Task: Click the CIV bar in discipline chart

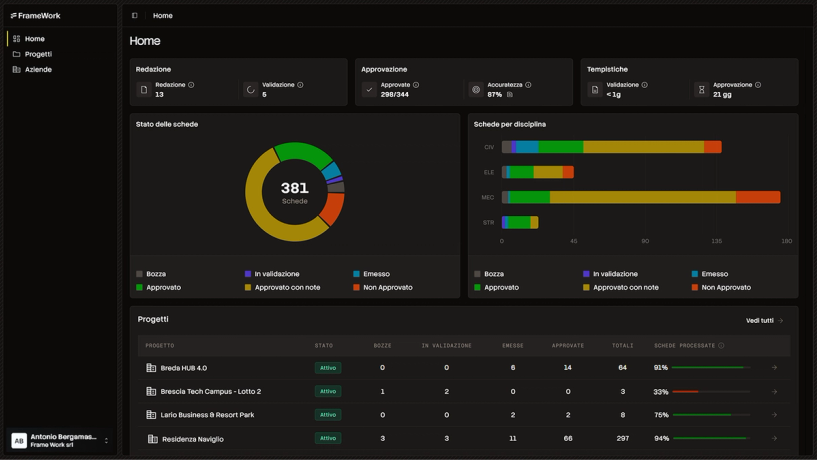Action: point(612,147)
